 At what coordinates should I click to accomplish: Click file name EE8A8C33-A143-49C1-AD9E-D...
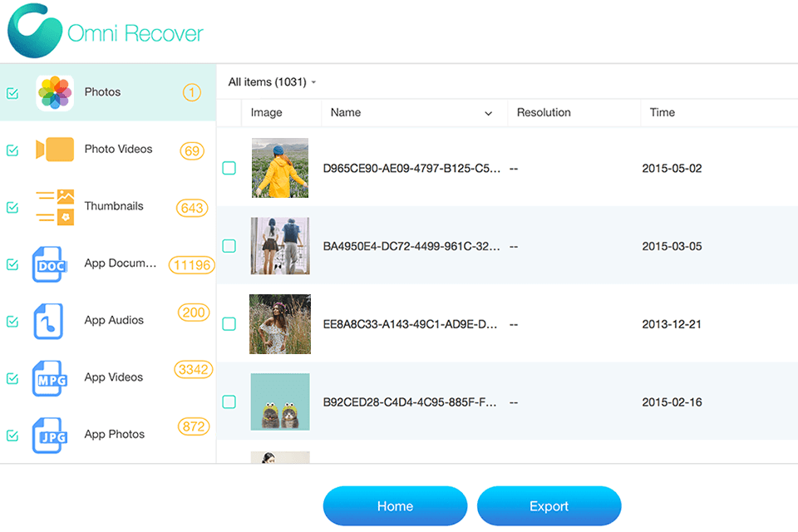410,324
